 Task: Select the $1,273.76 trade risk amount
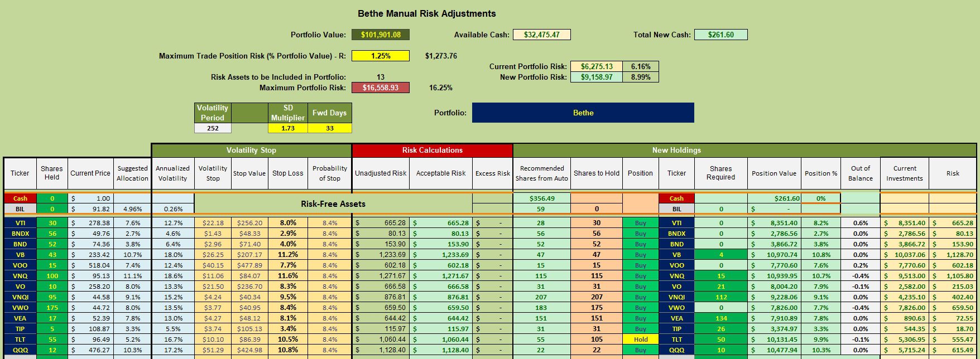tap(441, 56)
